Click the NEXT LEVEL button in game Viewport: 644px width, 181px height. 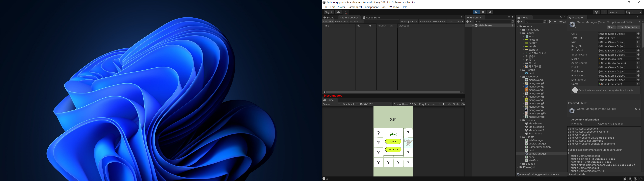pos(393,149)
